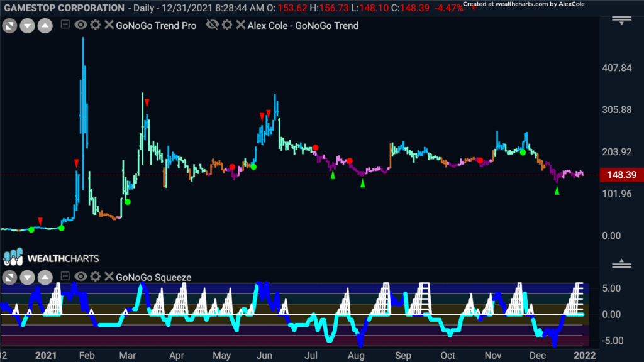Click the green triangle in mid December

pyautogui.click(x=557, y=190)
